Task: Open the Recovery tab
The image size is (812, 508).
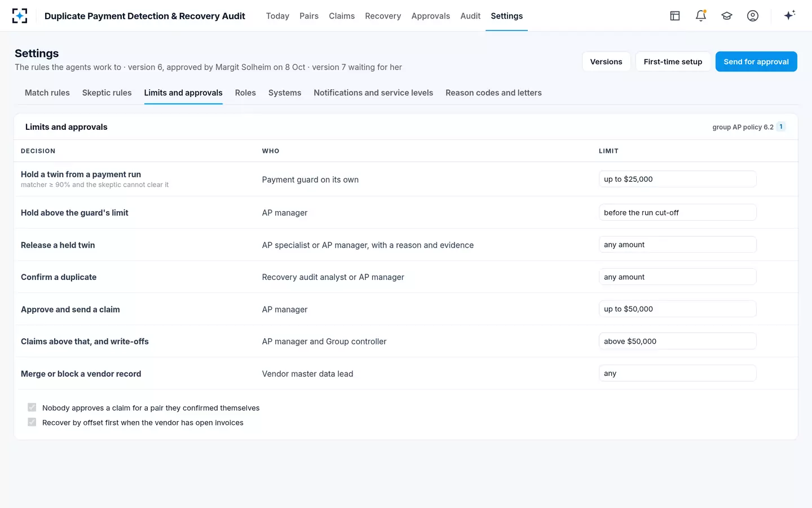Action: 383,16
